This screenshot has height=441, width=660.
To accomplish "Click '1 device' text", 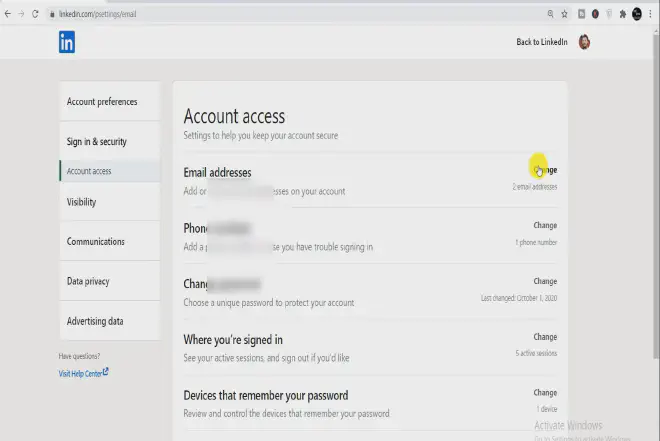I will (x=547, y=409).
